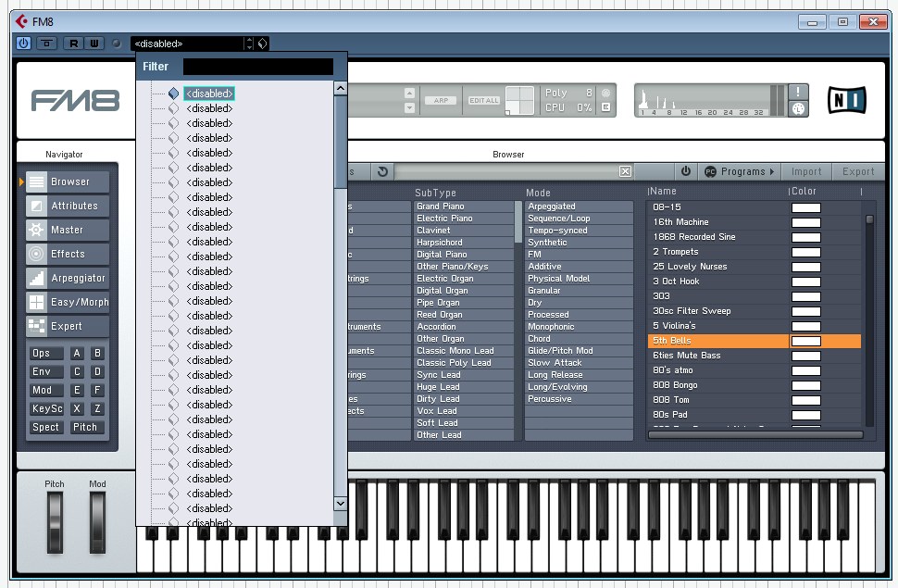
Task: Click the small E icon beside CPU
Action: point(606,107)
